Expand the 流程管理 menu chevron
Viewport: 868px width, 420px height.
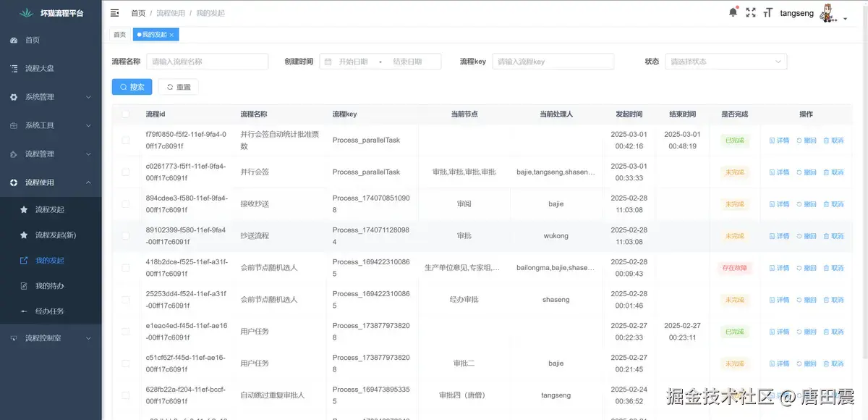tap(88, 154)
